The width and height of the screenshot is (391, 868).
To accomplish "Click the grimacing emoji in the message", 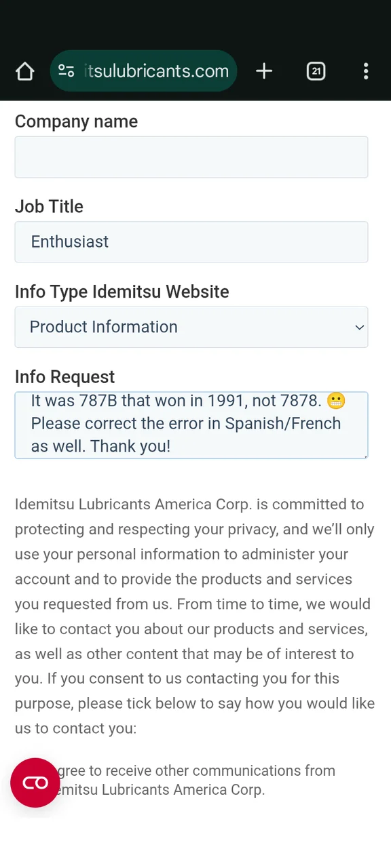I will pos(336,401).
